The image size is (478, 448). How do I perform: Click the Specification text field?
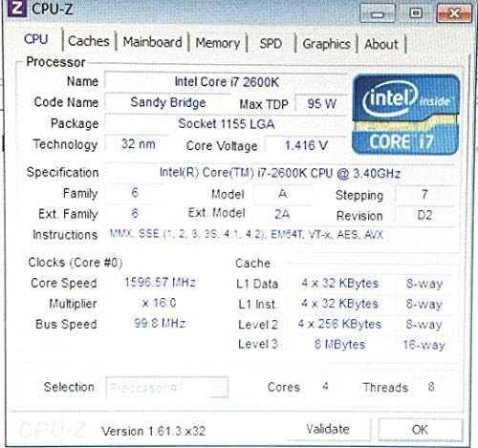(280, 173)
